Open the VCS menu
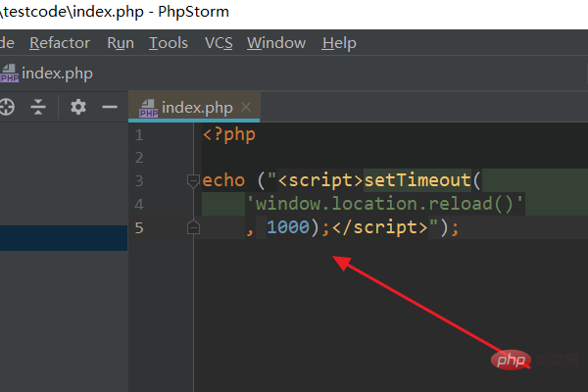This screenshot has height=392, width=588. 219,43
